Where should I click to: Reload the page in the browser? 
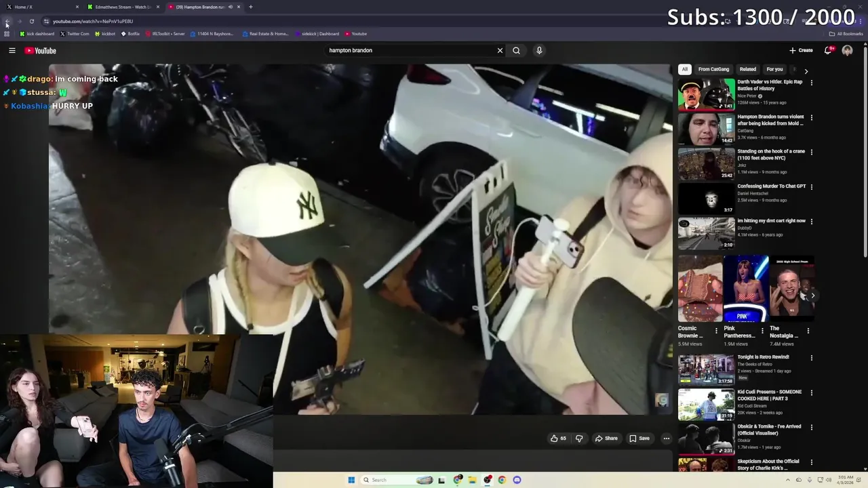click(31, 21)
